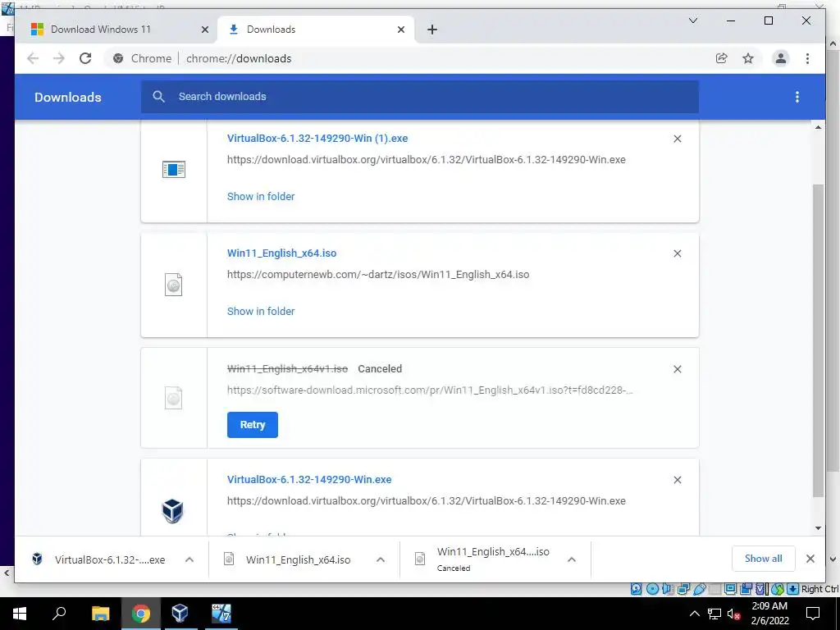This screenshot has height=630, width=840.
Task: Click VirtualBox optical disc status icon
Action: tap(652, 589)
